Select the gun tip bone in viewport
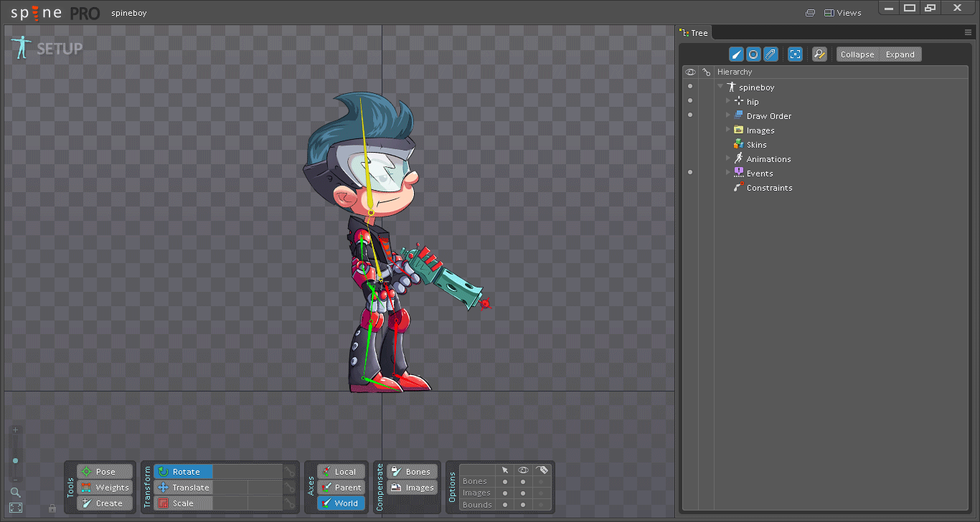980x522 pixels. click(485, 304)
